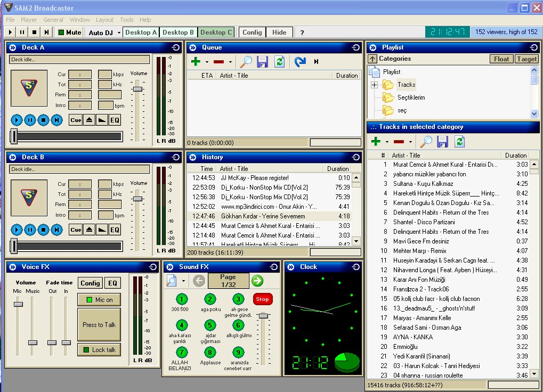Save the Queue using disk icon
This screenshot has width=543, height=392.
point(263,62)
